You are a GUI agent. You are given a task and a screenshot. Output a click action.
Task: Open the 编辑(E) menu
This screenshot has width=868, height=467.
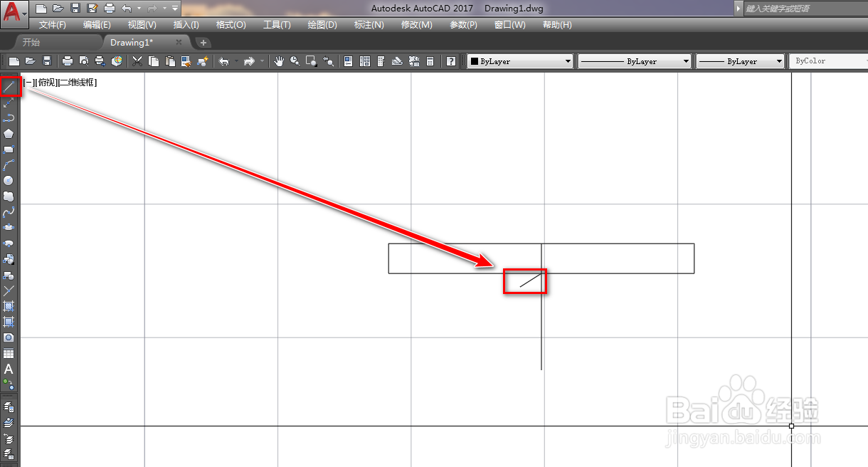[x=97, y=25]
